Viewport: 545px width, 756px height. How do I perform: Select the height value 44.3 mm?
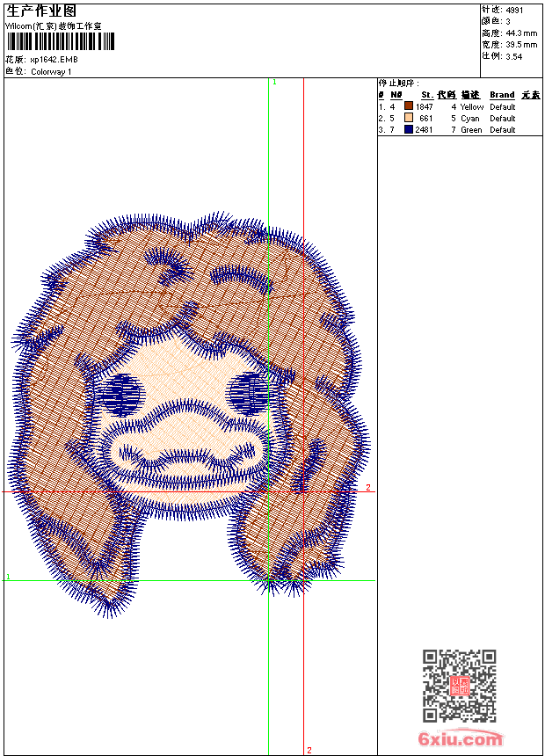pyautogui.click(x=521, y=33)
